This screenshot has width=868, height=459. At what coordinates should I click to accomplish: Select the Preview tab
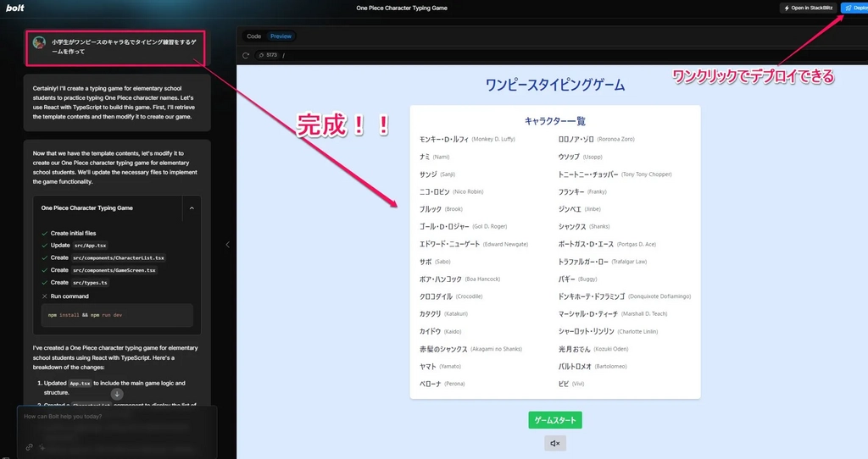(x=281, y=36)
